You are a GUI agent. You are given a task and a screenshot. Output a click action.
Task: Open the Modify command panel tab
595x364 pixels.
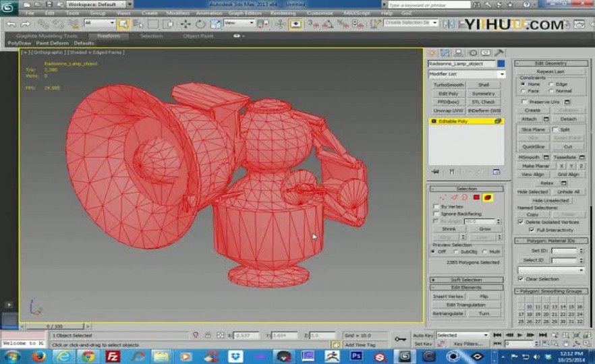445,53
